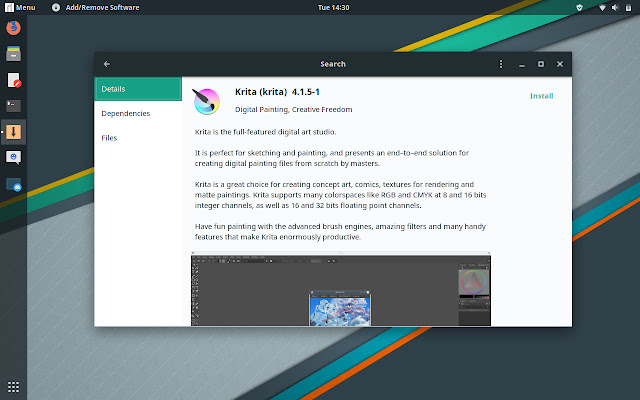Click the volume speaker tray icon
Viewport: 640px width, 400px height.
(x=615, y=7)
